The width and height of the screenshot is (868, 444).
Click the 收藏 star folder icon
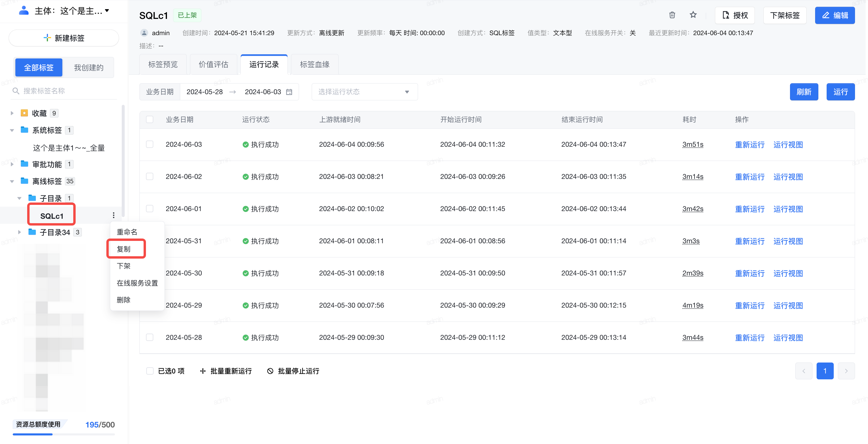(x=24, y=113)
